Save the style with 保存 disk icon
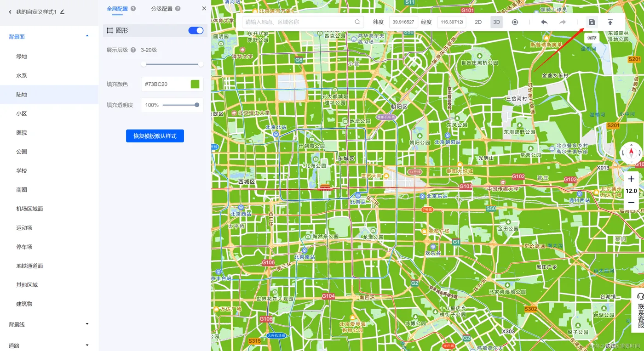644x351 pixels. click(592, 22)
